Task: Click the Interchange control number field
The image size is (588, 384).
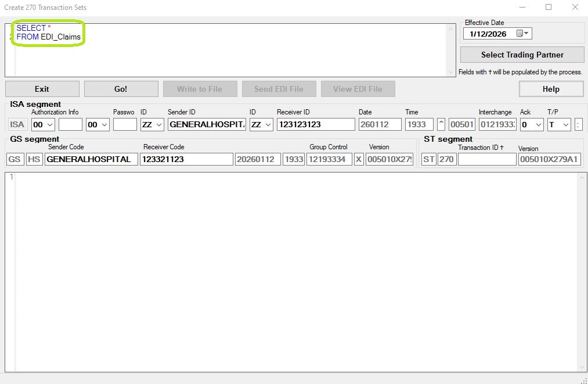Action: 497,125
